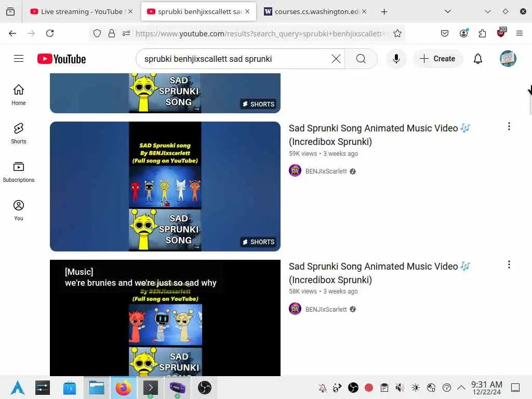Open browser extensions puzzle icon
Viewport: 532px width, 399px height.
tap(482, 33)
